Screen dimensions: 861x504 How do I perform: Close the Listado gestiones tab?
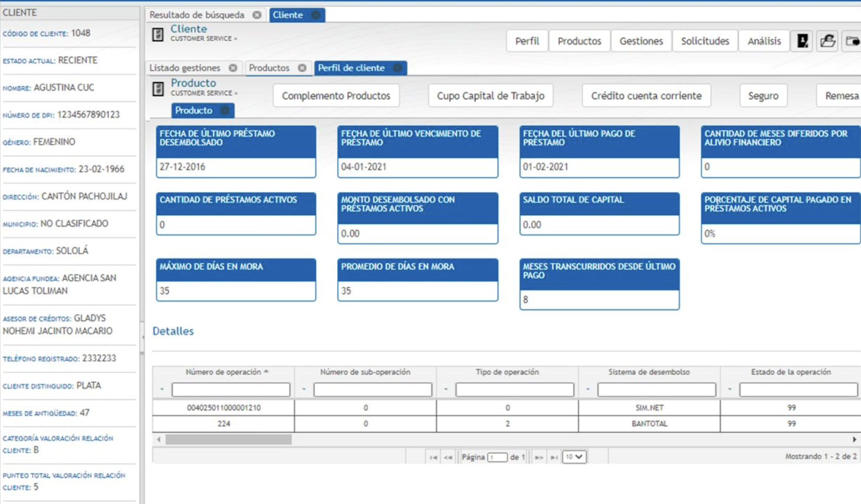pos(233,68)
